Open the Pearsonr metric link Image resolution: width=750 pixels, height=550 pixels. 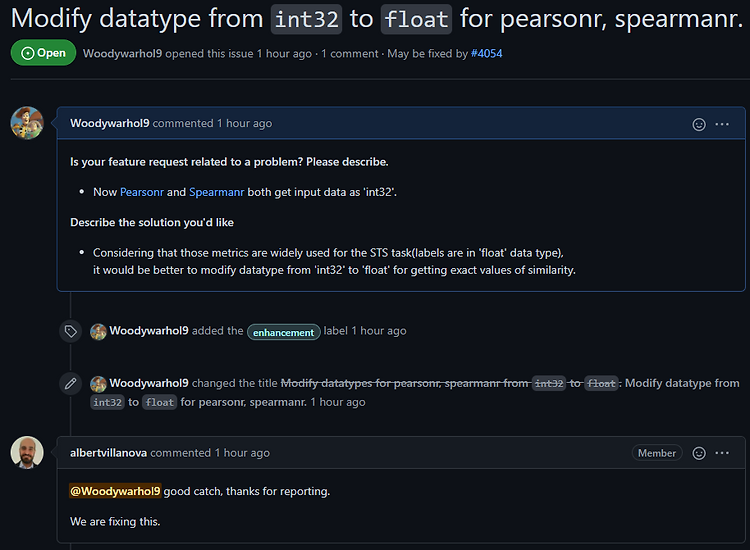(142, 192)
